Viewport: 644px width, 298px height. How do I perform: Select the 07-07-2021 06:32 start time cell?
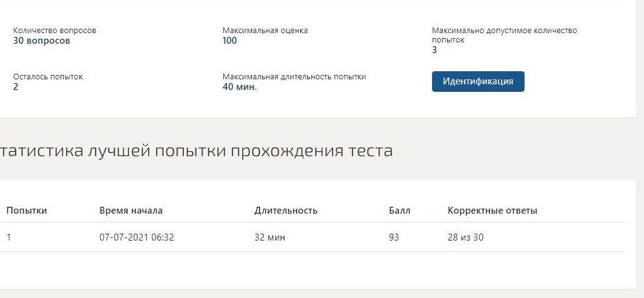[x=137, y=237]
